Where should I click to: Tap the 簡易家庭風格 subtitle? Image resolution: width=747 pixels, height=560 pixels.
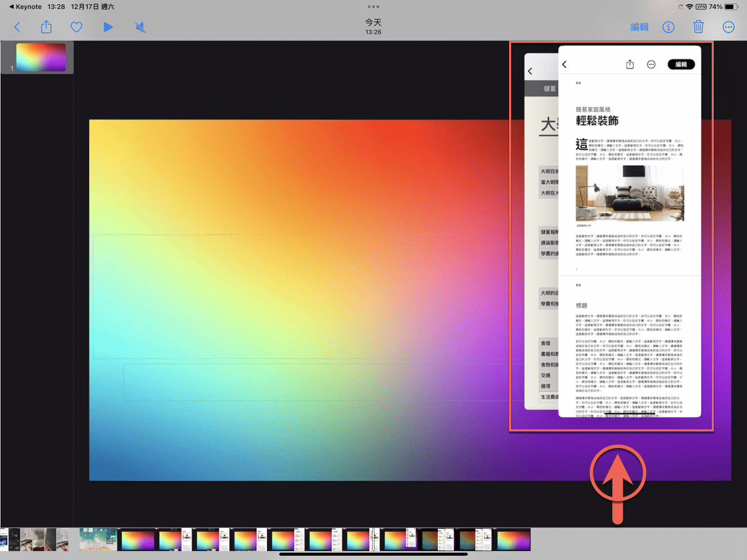click(x=593, y=109)
